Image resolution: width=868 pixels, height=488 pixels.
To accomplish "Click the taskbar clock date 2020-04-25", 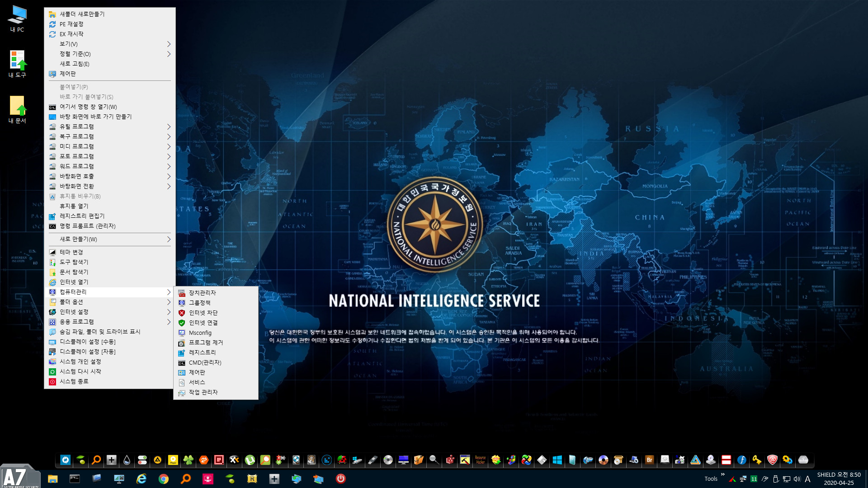I will point(839,483).
